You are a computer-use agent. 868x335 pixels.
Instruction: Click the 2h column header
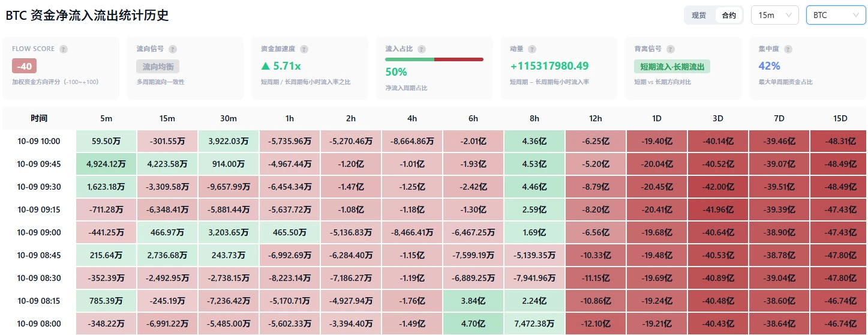[x=350, y=118]
